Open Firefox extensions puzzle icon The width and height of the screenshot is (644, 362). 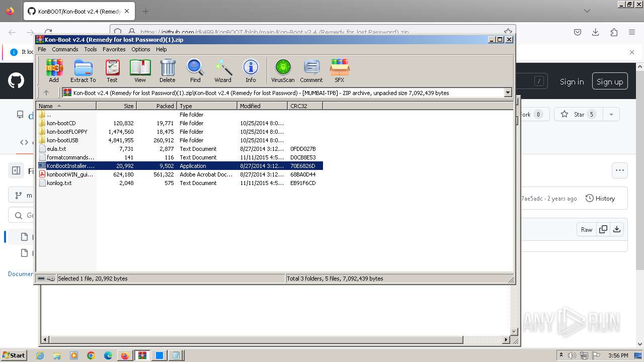point(614,32)
